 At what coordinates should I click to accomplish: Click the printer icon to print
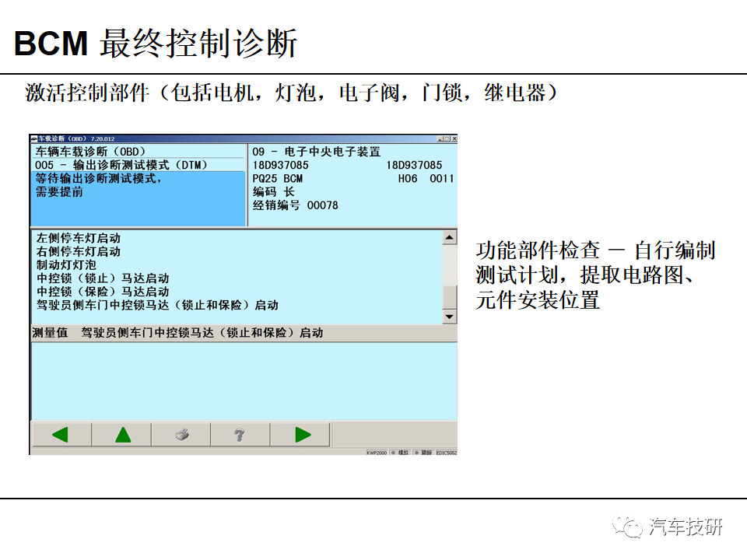pyautogui.click(x=183, y=435)
